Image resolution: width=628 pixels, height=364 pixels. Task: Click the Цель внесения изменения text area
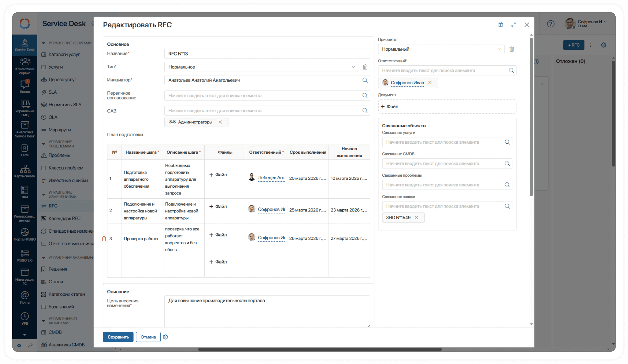(x=267, y=311)
